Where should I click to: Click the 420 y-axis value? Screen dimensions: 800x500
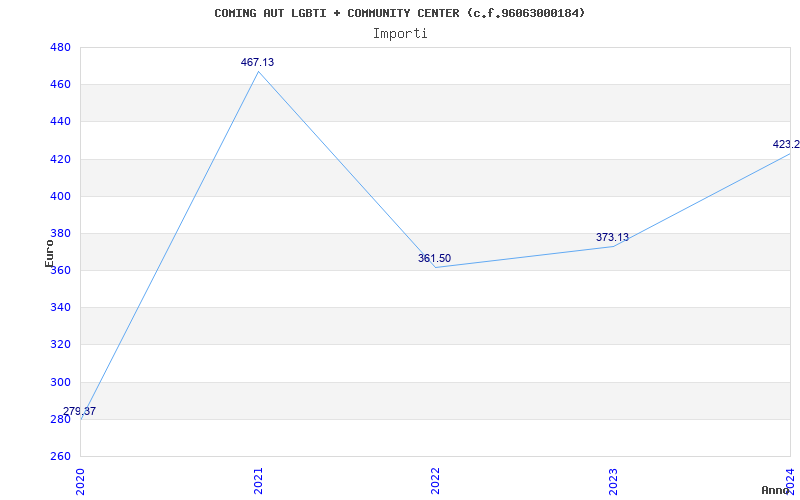point(60,159)
